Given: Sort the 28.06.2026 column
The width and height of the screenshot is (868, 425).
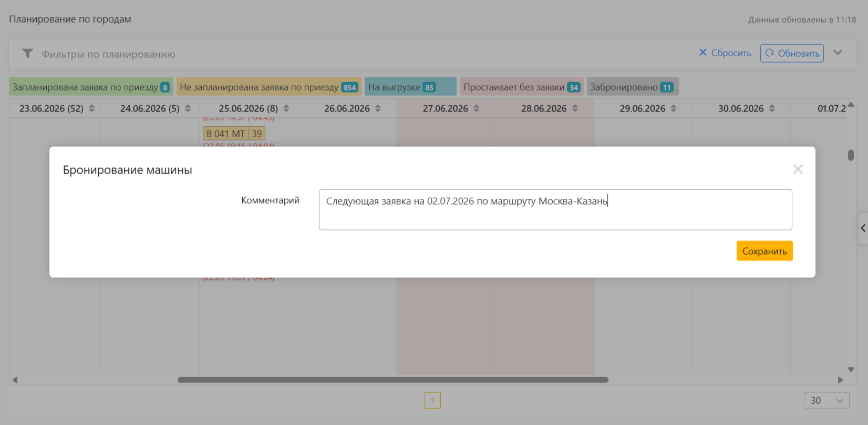Looking at the screenshot, I should [575, 108].
